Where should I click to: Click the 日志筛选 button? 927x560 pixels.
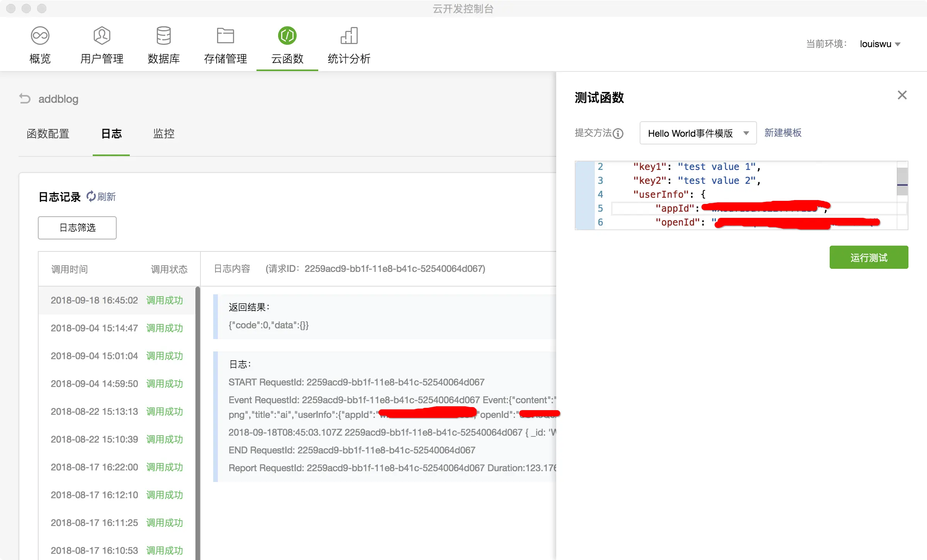pos(77,228)
